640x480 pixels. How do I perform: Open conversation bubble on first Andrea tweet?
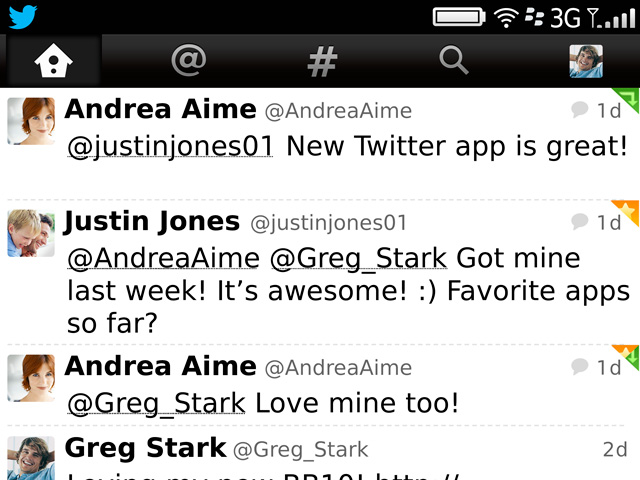[579, 109]
